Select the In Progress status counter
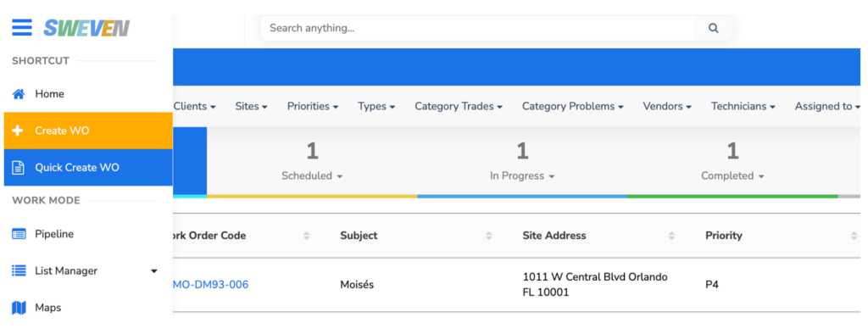 tap(522, 161)
